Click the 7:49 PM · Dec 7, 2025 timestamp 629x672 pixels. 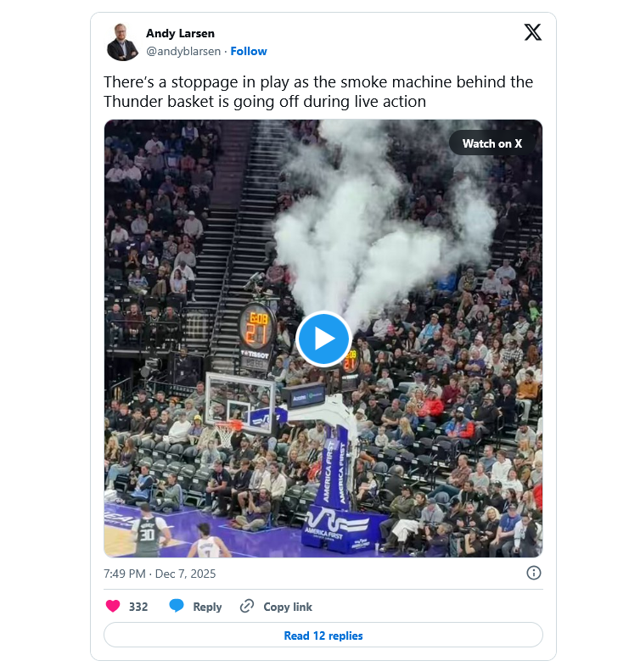(160, 574)
